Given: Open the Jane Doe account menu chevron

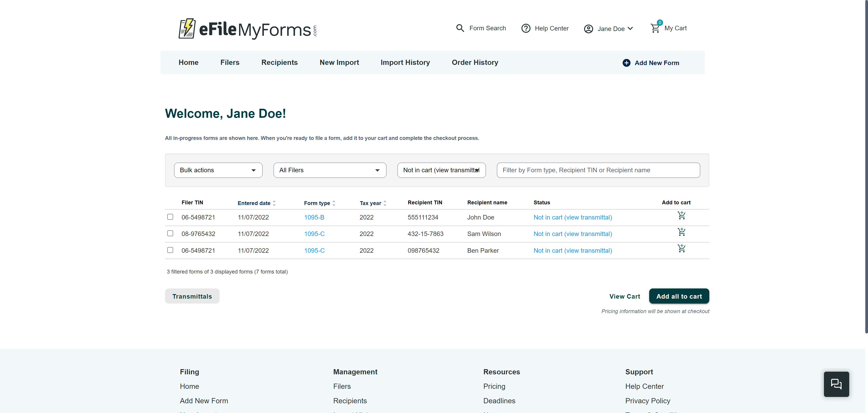Looking at the screenshot, I should click(x=630, y=29).
